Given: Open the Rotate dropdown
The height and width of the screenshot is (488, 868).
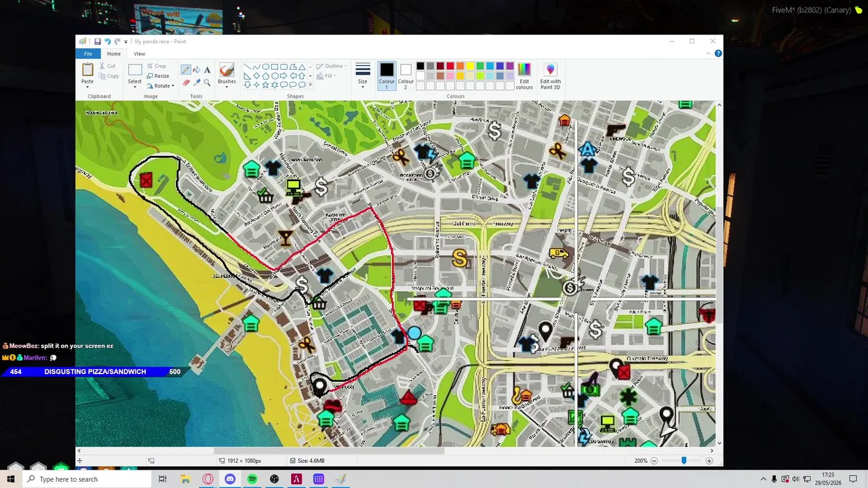Looking at the screenshot, I should [160, 86].
